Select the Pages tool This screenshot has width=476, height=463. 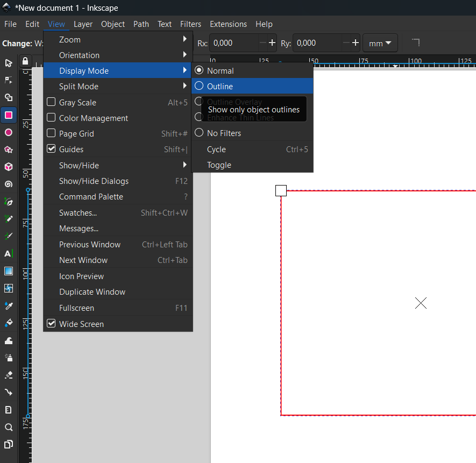(9, 445)
